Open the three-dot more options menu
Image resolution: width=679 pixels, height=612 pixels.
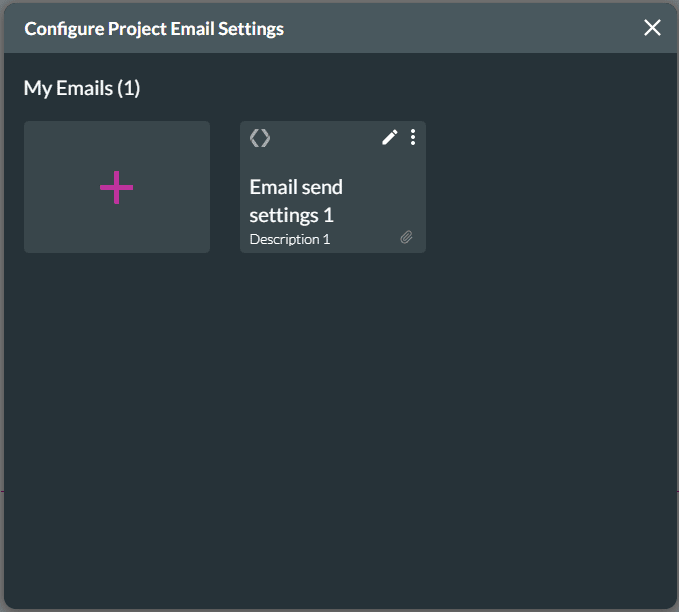[413, 138]
